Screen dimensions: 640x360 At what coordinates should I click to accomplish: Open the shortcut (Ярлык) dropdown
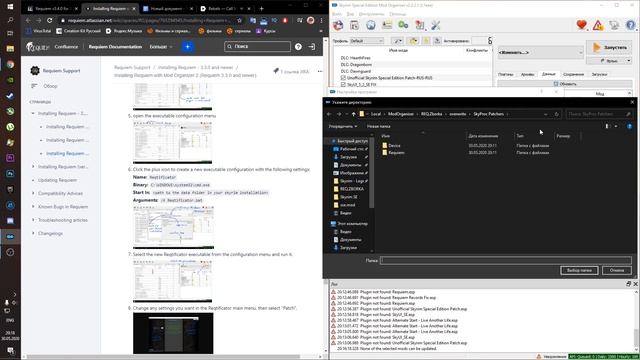[x=609, y=60]
